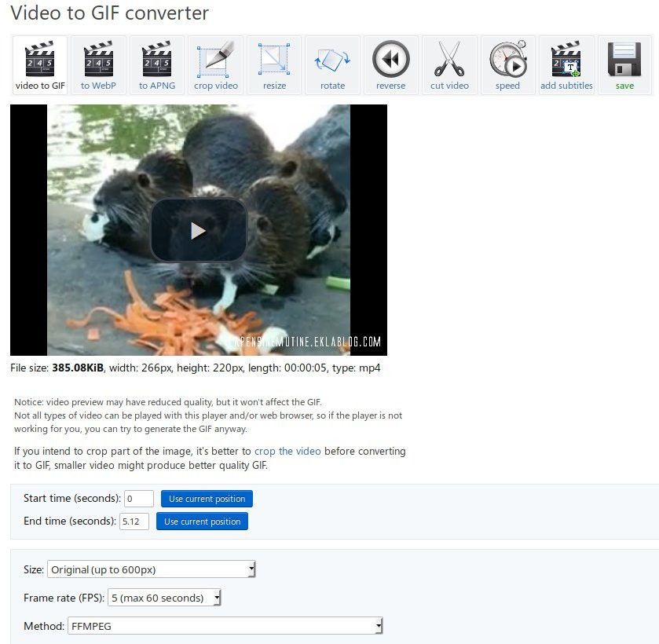Choose the crop video tool
659x644 pixels.
tap(215, 65)
